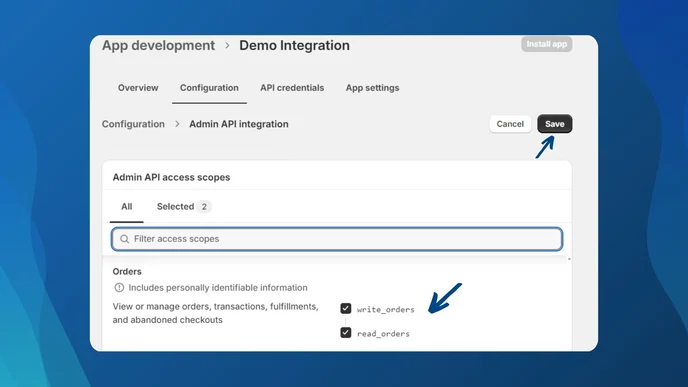Click the breadcrumb chevron after App development
Image resolution: width=688 pixels, height=387 pixels.
pyautogui.click(x=227, y=45)
